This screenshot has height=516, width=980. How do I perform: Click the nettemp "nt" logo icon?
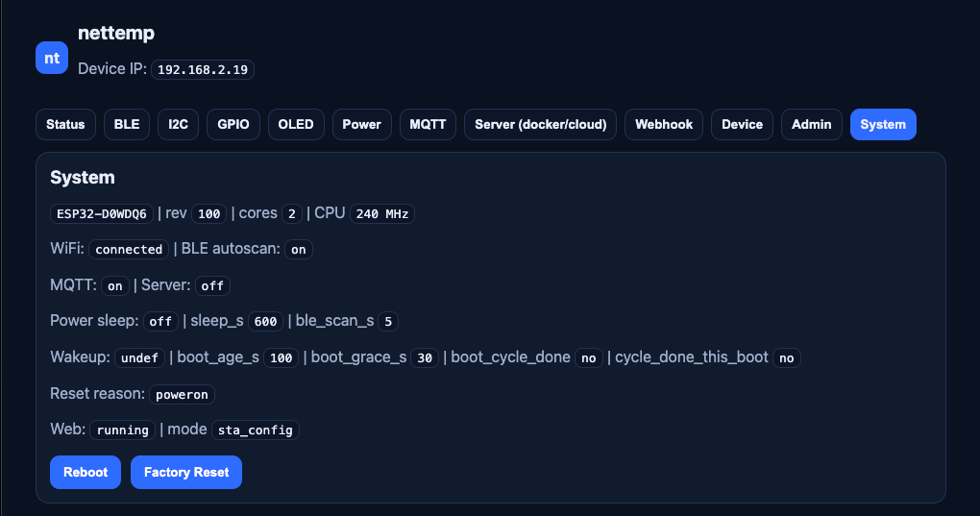coord(52,58)
